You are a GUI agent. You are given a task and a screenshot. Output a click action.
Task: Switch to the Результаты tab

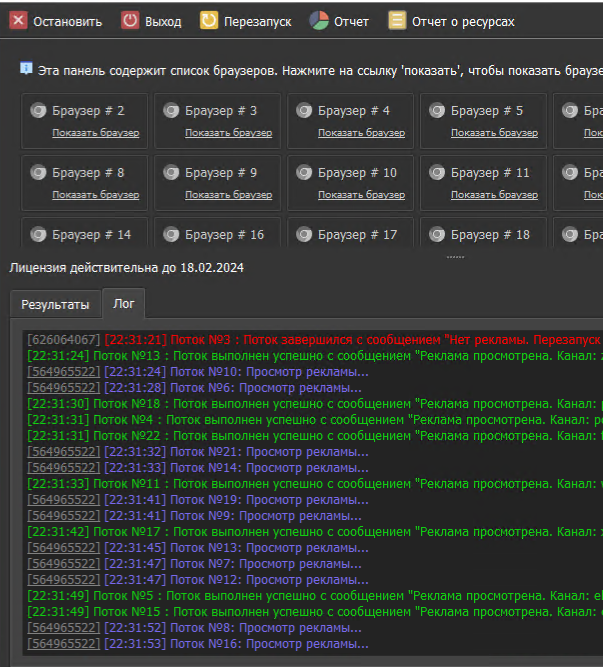pos(55,304)
